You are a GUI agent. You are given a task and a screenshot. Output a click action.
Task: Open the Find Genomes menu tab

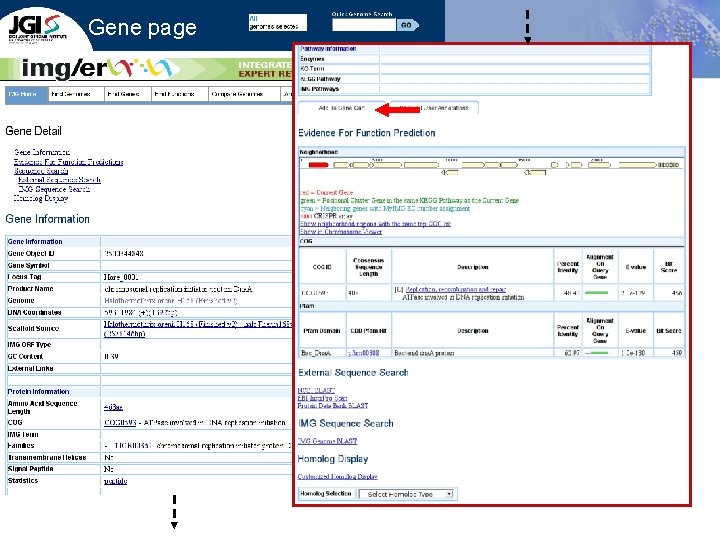coord(76,94)
